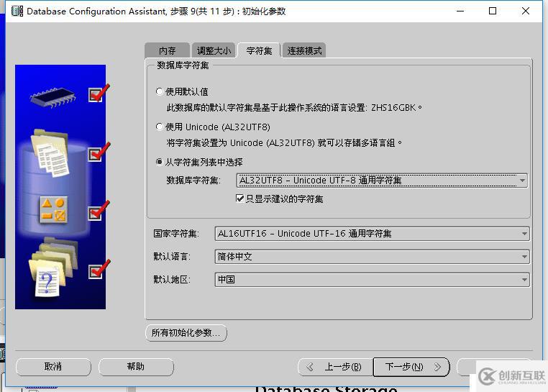Go back with 上一步(B) button
548x392 pixels.
(x=335, y=367)
